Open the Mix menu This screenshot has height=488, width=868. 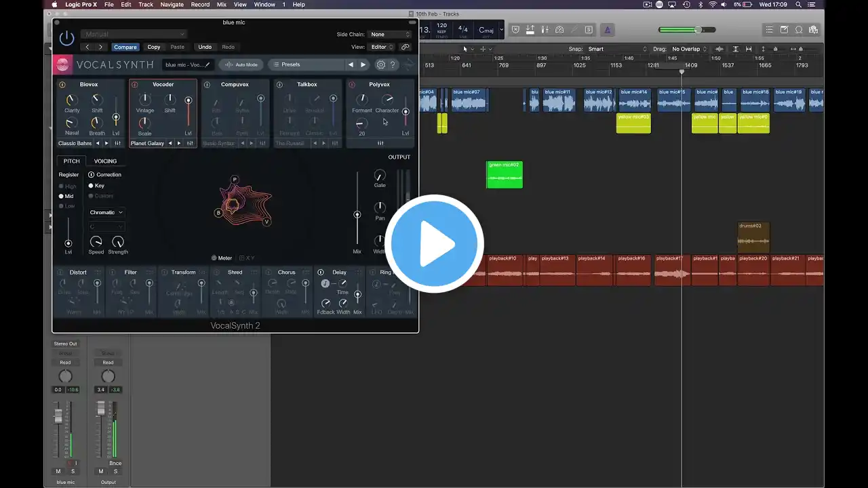click(x=222, y=5)
